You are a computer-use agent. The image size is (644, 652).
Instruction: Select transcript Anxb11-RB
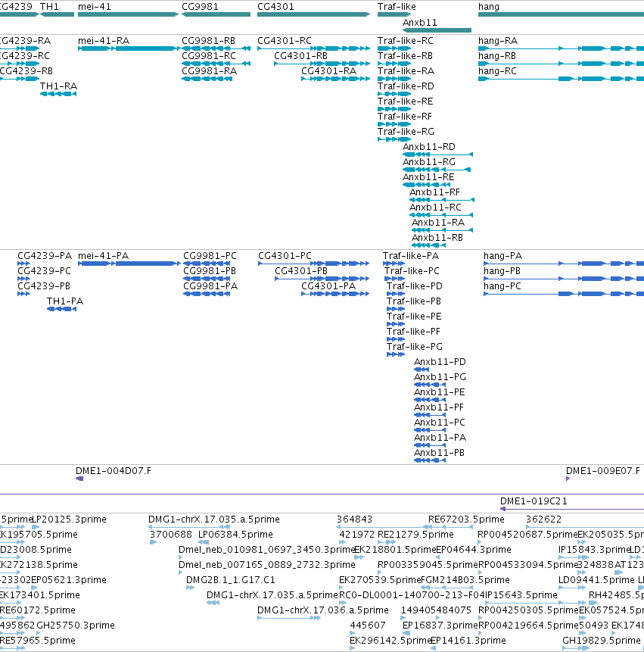coord(437,238)
